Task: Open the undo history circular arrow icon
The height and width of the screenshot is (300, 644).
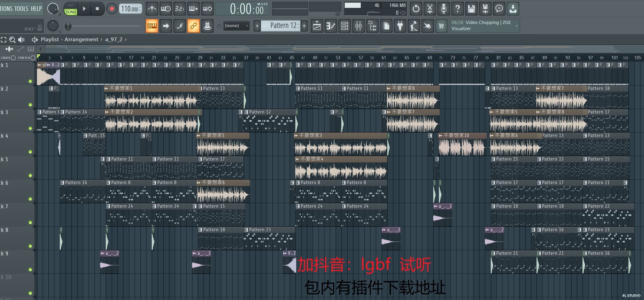Action: (416, 9)
